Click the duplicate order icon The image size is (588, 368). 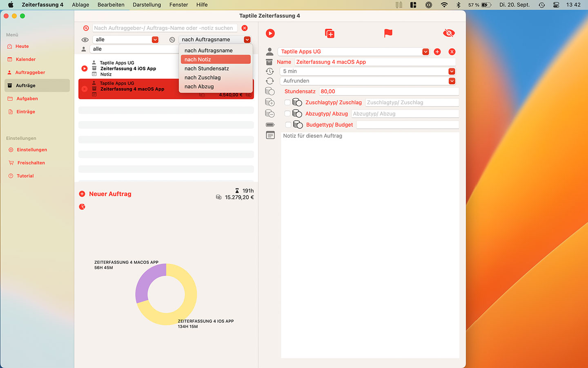330,34
